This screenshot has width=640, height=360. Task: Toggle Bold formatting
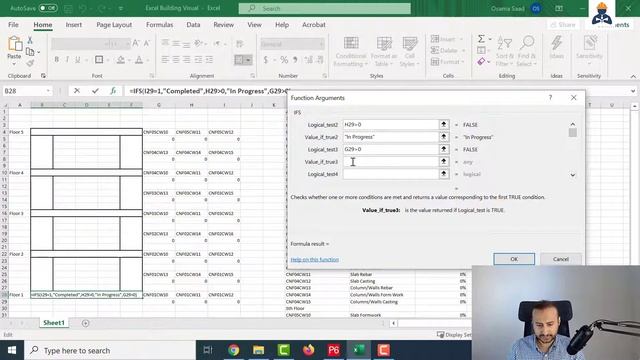click(57, 60)
